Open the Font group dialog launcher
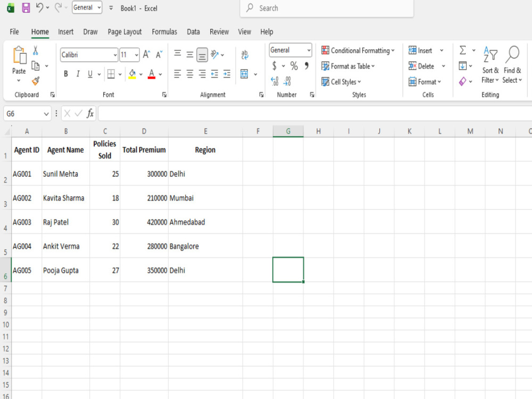Screen dimensions: 532x399 tap(164, 95)
